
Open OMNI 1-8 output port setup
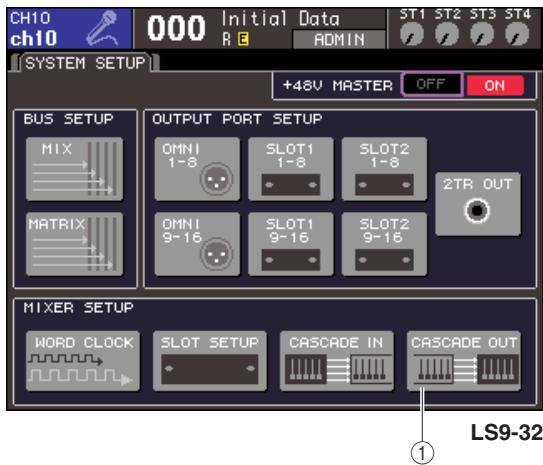click(x=197, y=169)
